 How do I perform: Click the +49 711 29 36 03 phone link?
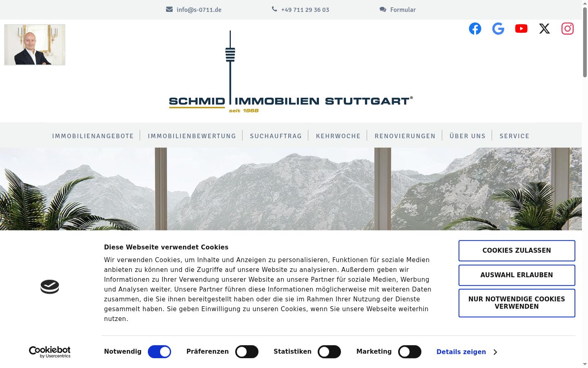coord(305,10)
